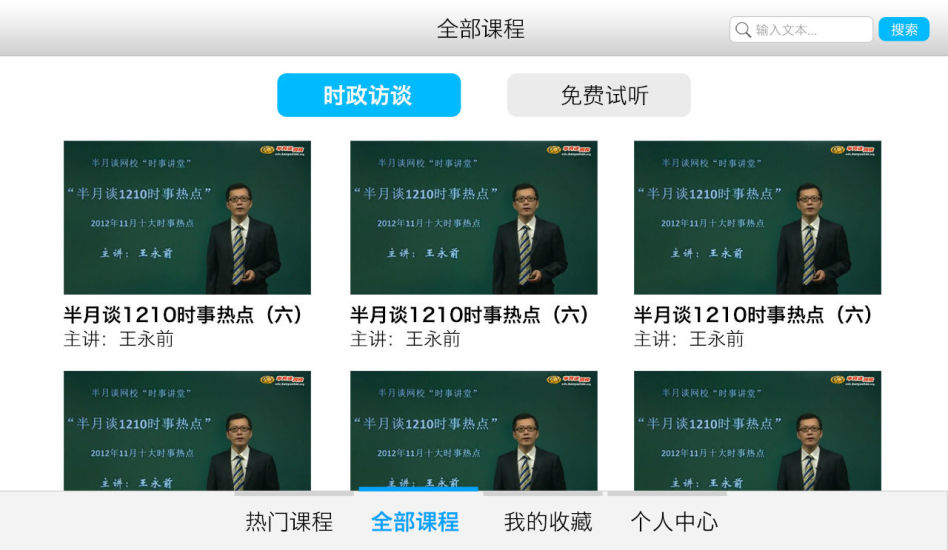
Task: Play the second-row middle video thumbnail
Action: tap(473, 430)
